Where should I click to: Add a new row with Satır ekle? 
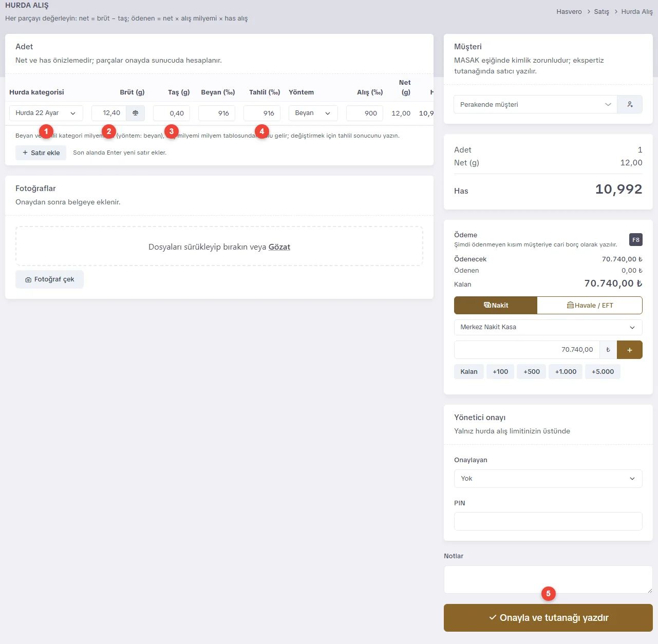(41, 153)
